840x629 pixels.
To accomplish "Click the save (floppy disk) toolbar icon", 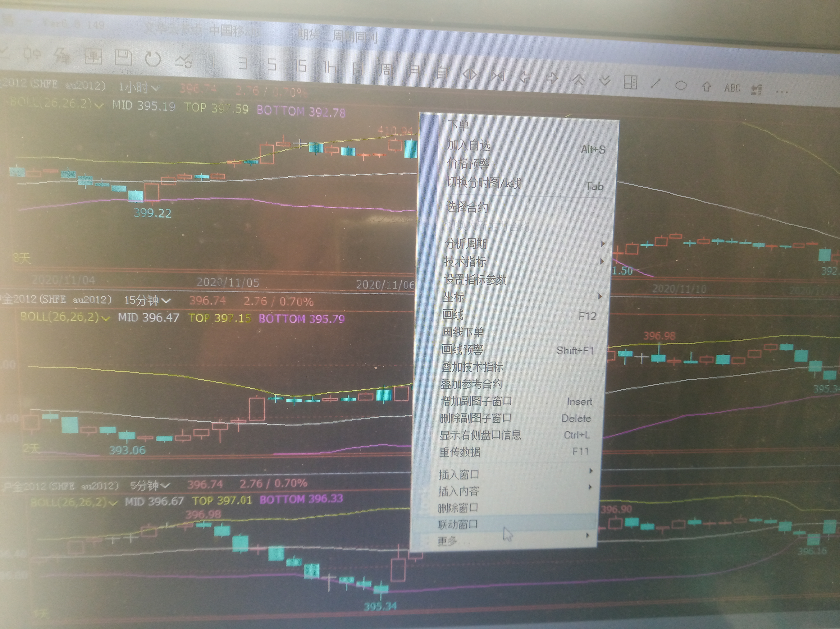I will pyautogui.click(x=123, y=58).
